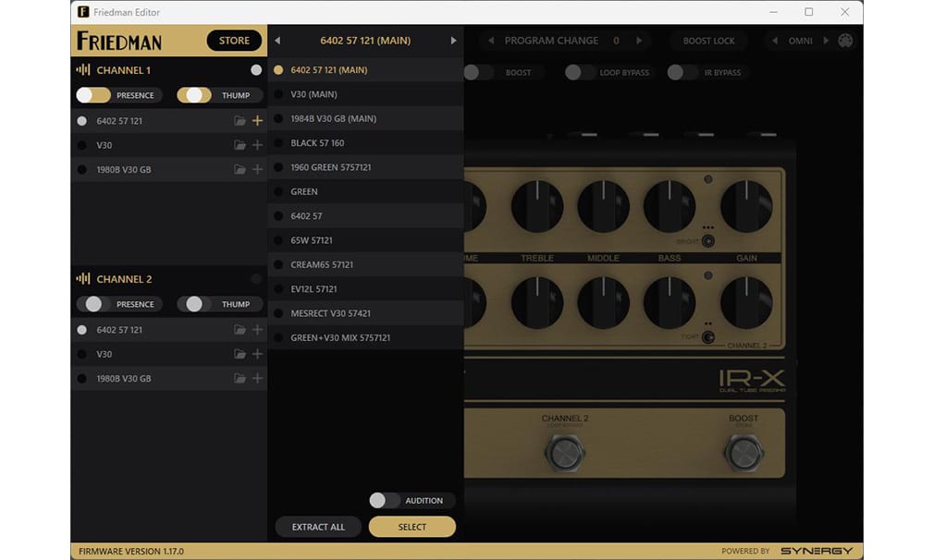Toggle Channel 1 Presence switch
The height and width of the screenshot is (560, 934).
pyautogui.click(x=92, y=95)
